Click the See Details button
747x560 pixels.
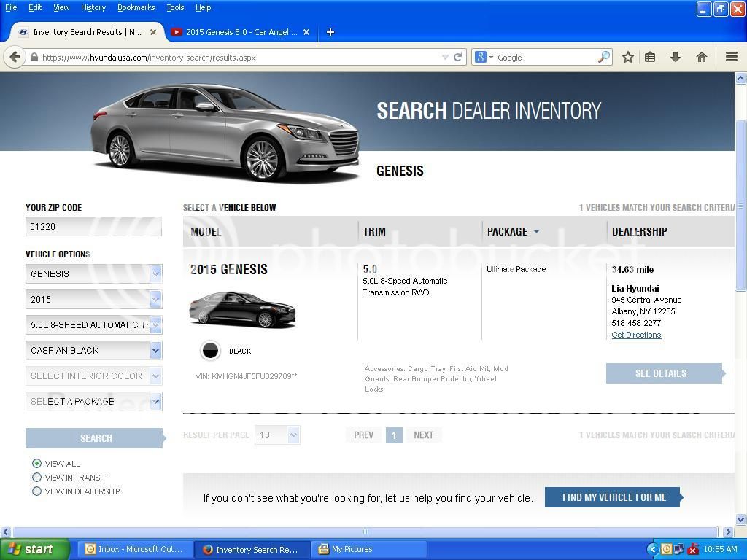coord(665,373)
